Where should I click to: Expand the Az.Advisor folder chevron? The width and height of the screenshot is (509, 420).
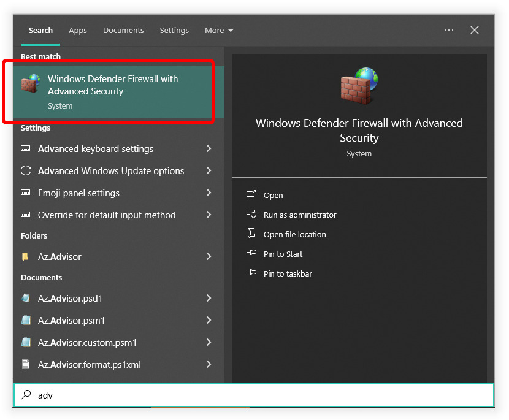tap(209, 256)
